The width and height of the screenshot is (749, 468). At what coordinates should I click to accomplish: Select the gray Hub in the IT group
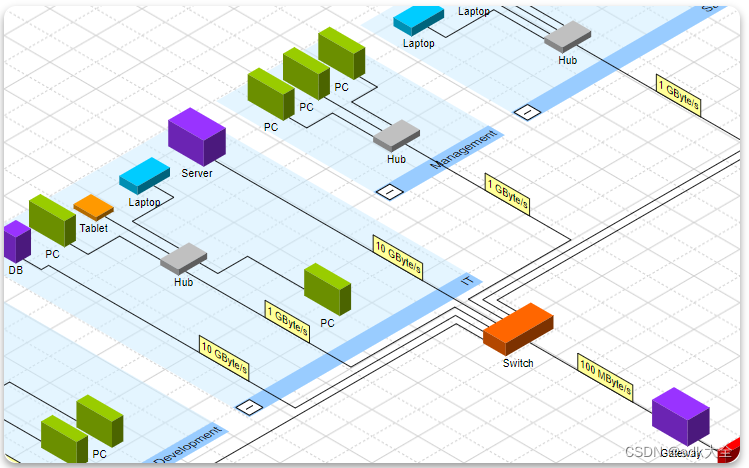[183, 258]
